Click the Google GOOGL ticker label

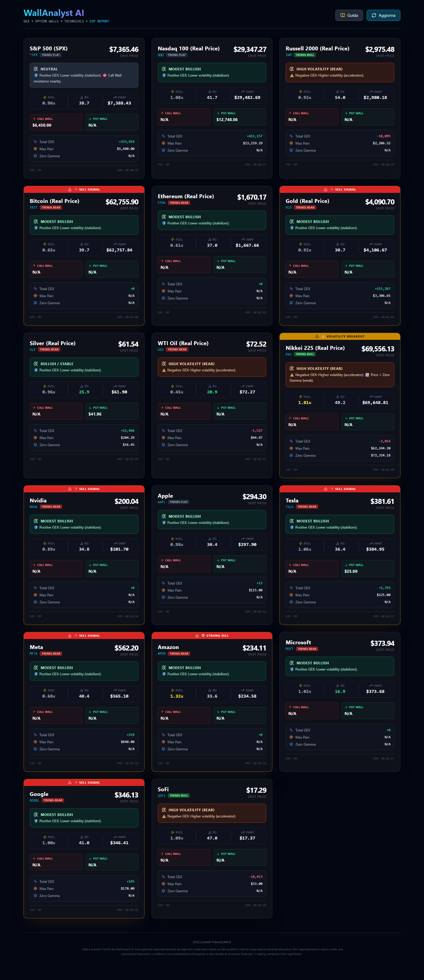35,800
